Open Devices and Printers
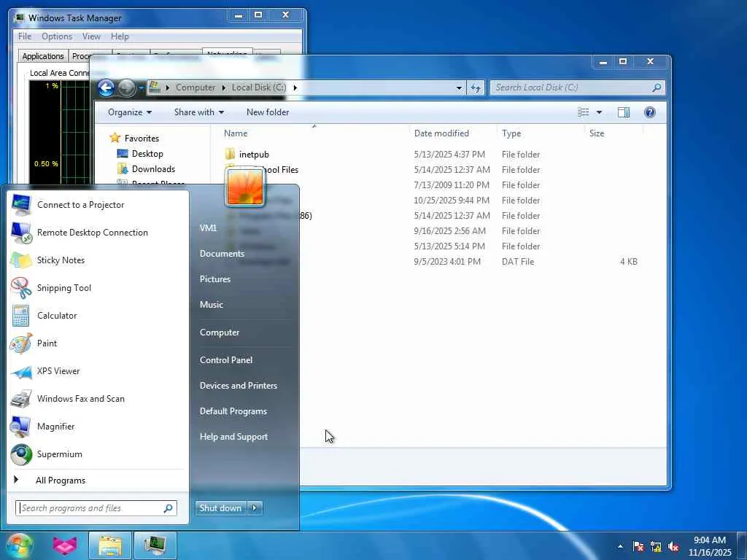The height and width of the screenshot is (560, 747). pyautogui.click(x=239, y=386)
